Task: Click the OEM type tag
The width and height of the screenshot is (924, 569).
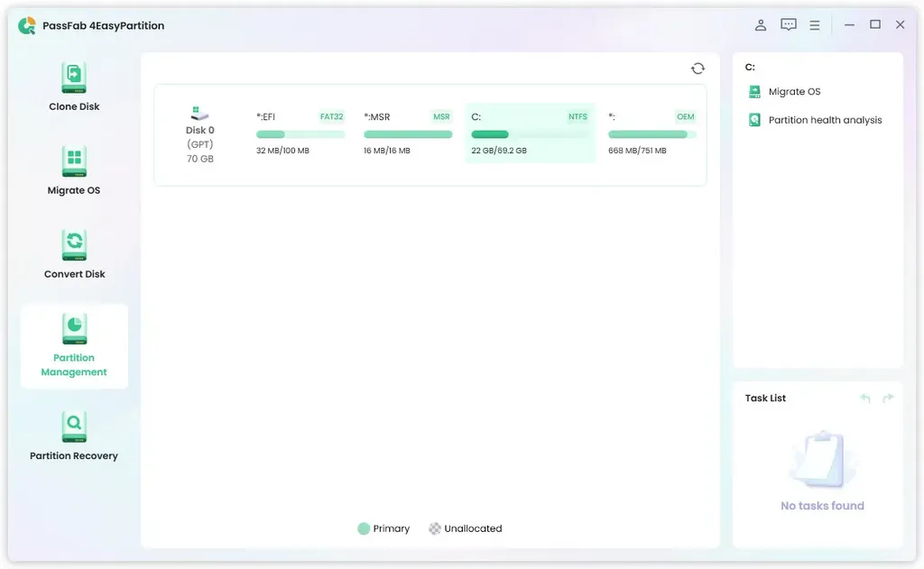Action: tap(686, 116)
